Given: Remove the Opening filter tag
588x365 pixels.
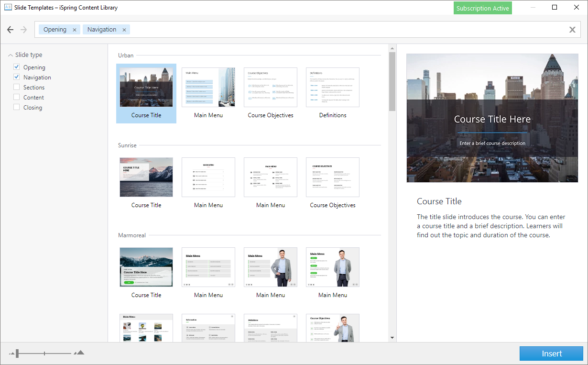Looking at the screenshot, I should [74, 29].
